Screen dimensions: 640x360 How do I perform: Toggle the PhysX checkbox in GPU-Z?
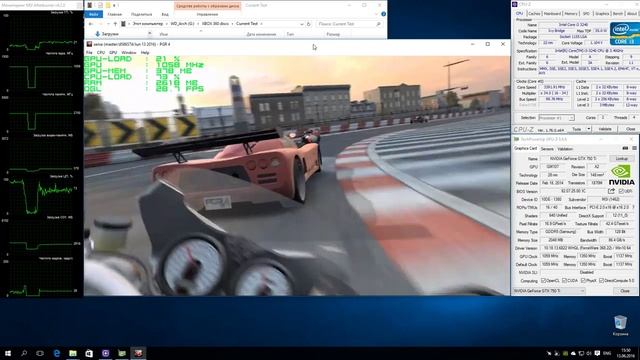[583, 281]
